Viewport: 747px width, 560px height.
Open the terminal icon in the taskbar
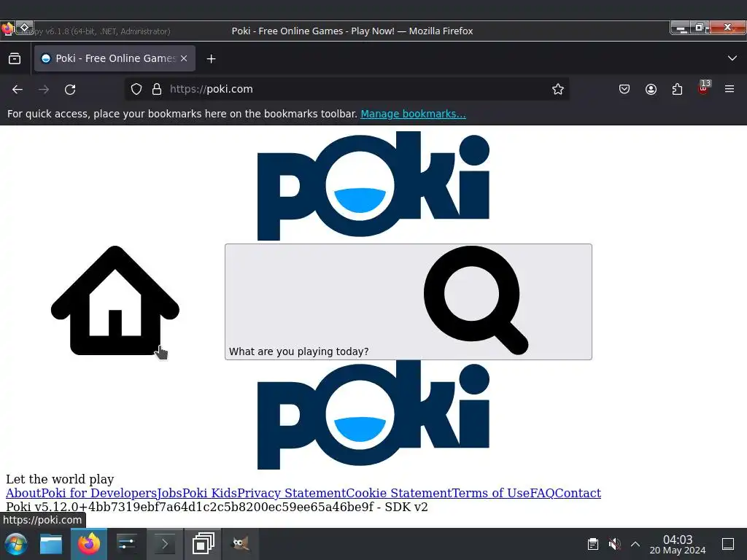(165, 544)
